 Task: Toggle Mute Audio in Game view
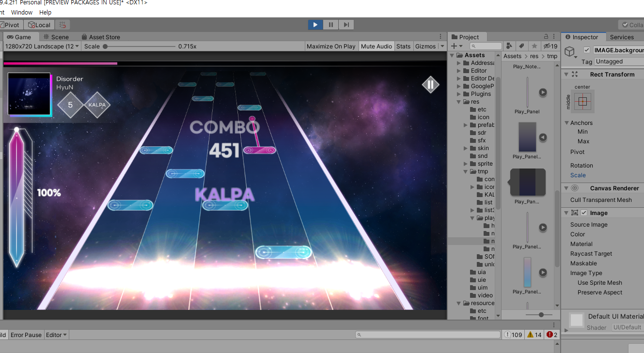click(376, 46)
